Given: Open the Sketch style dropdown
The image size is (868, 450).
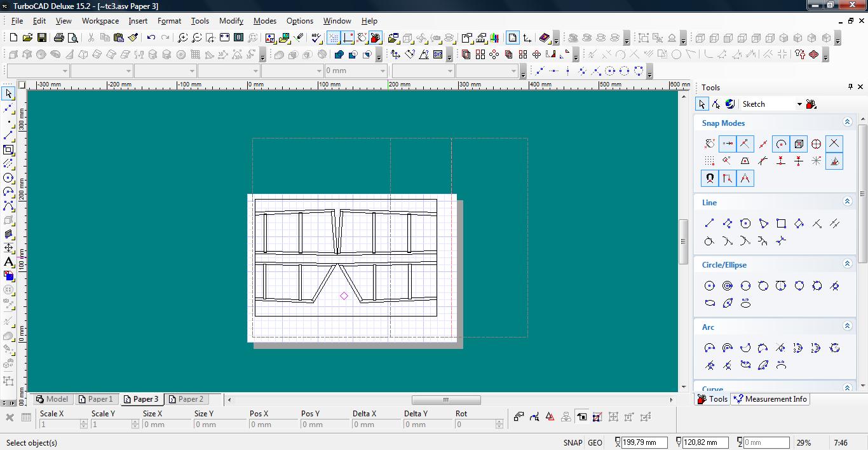Looking at the screenshot, I should pos(799,104).
